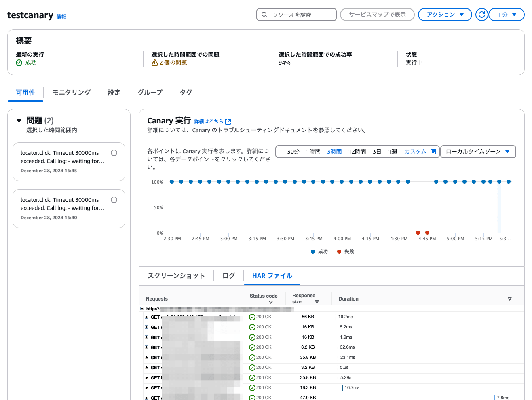Expand the GET request with 1.9ms duration
The height and width of the screenshot is (400, 532).
click(x=146, y=337)
